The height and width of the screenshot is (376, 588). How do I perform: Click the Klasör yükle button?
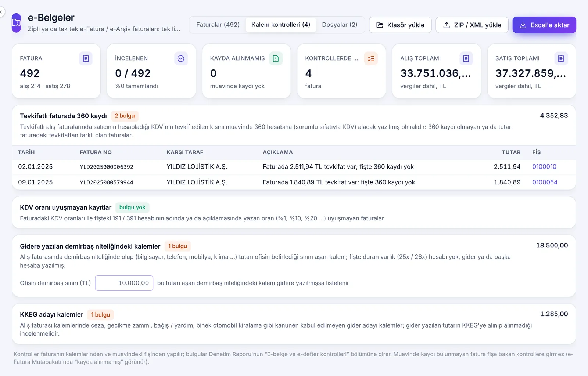(400, 25)
